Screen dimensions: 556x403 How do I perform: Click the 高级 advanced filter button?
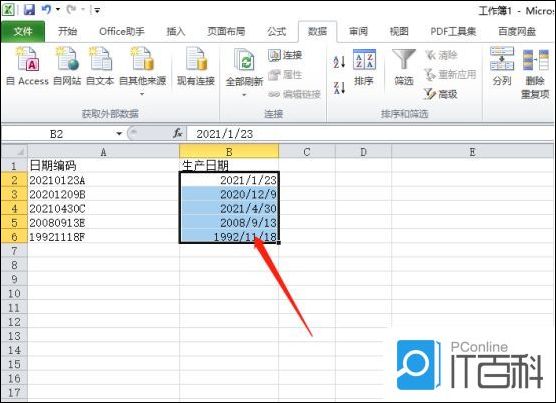pos(441,94)
